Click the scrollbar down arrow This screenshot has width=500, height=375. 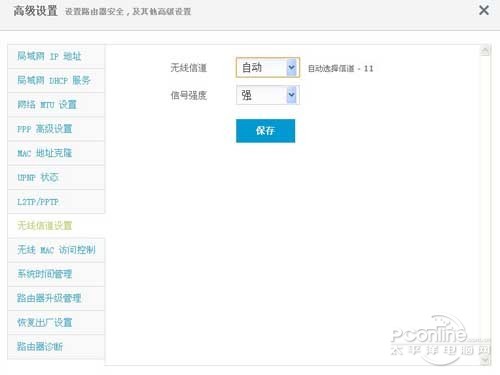[485, 360]
